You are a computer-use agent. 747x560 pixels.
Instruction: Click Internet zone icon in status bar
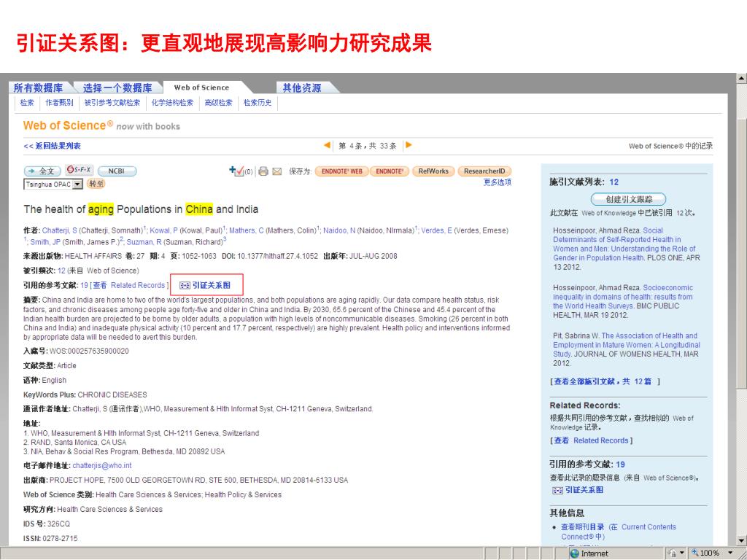tap(575, 553)
